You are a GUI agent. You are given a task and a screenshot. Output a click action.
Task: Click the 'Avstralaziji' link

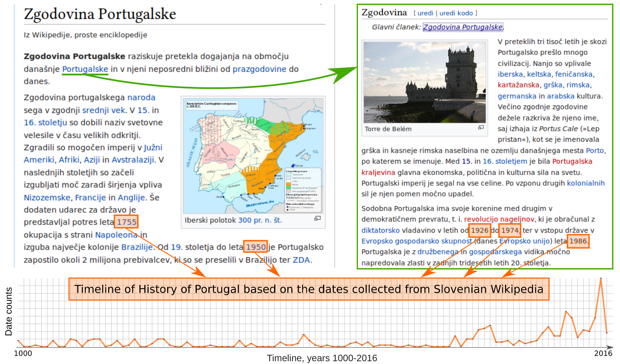coord(133,160)
